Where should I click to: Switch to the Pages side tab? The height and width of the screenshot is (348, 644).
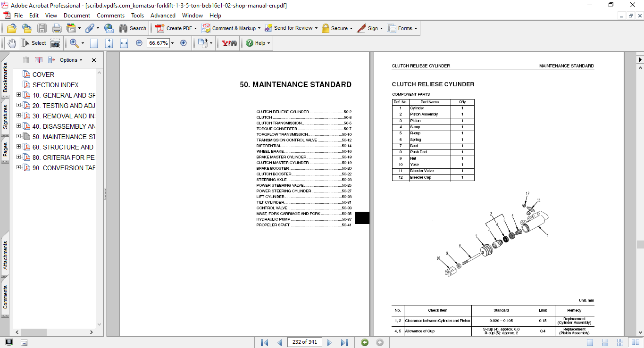point(5,149)
